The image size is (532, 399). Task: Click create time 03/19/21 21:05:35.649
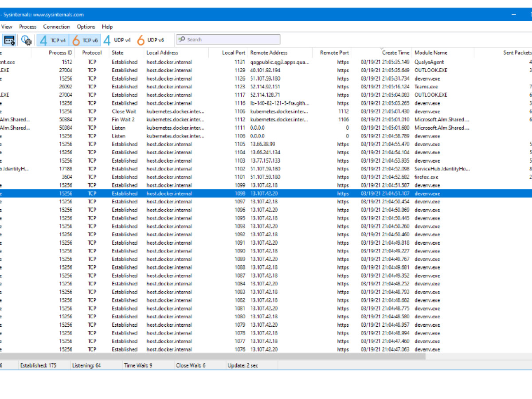[x=385, y=70]
